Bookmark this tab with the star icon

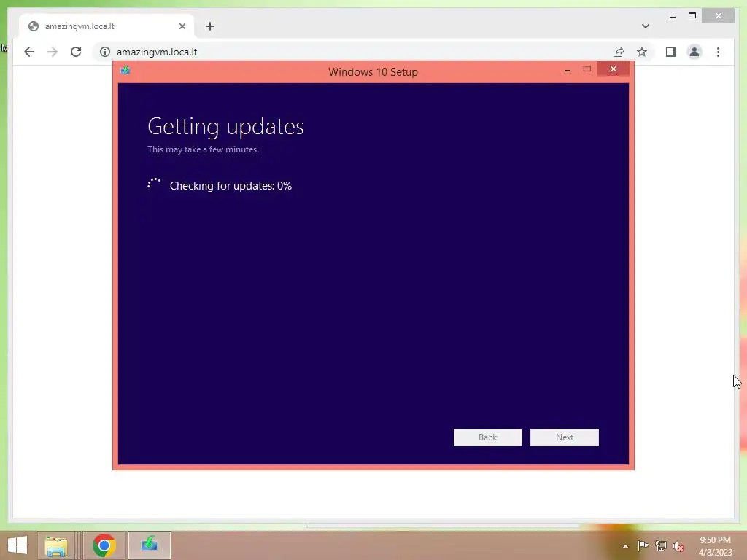click(x=642, y=52)
